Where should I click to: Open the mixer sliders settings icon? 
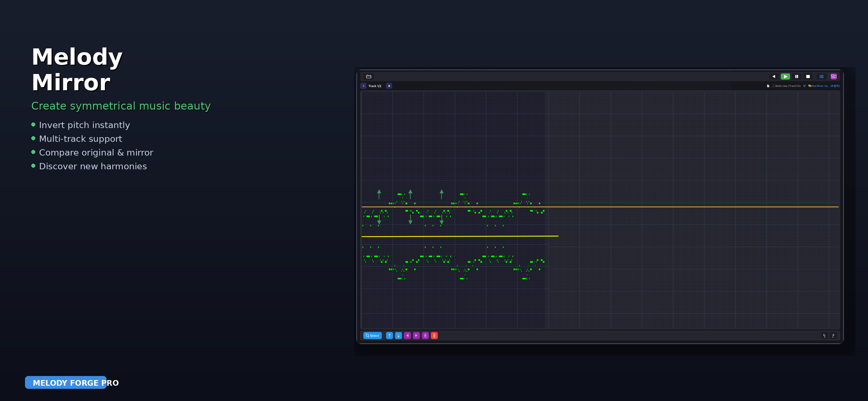pyautogui.click(x=821, y=77)
